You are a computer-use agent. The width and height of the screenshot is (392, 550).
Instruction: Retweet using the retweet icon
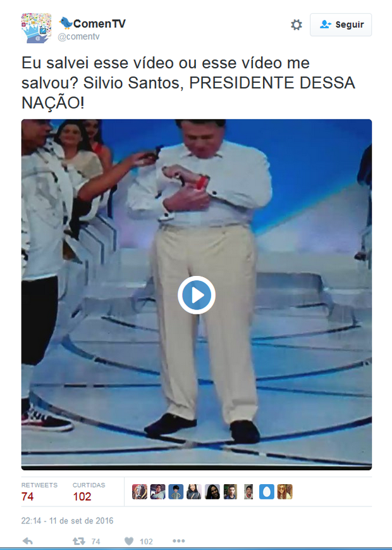click(x=79, y=541)
